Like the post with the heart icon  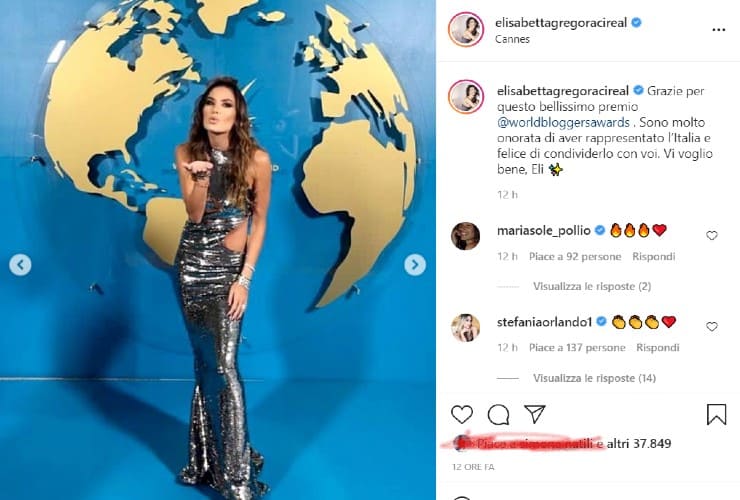click(x=462, y=415)
